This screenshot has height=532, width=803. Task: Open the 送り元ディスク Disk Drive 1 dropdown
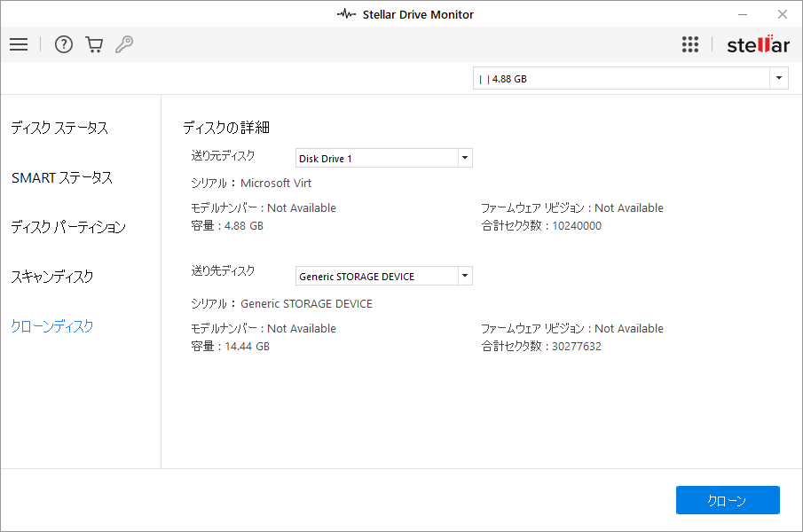464,158
